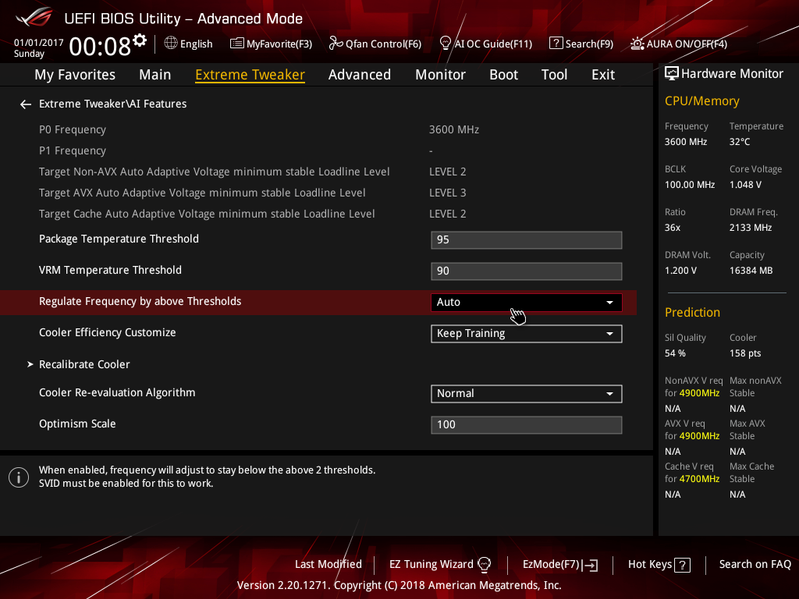The width and height of the screenshot is (799, 599).
Task: Click P1 Frequency row label
Action: click(72, 151)
